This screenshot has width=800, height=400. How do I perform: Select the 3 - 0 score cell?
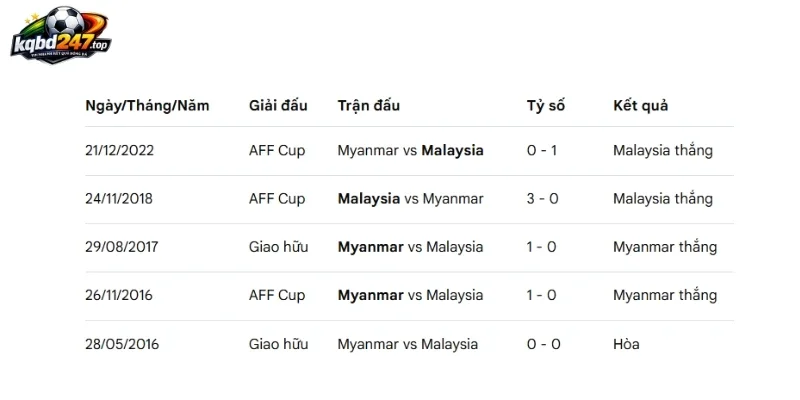click(543, 198)
